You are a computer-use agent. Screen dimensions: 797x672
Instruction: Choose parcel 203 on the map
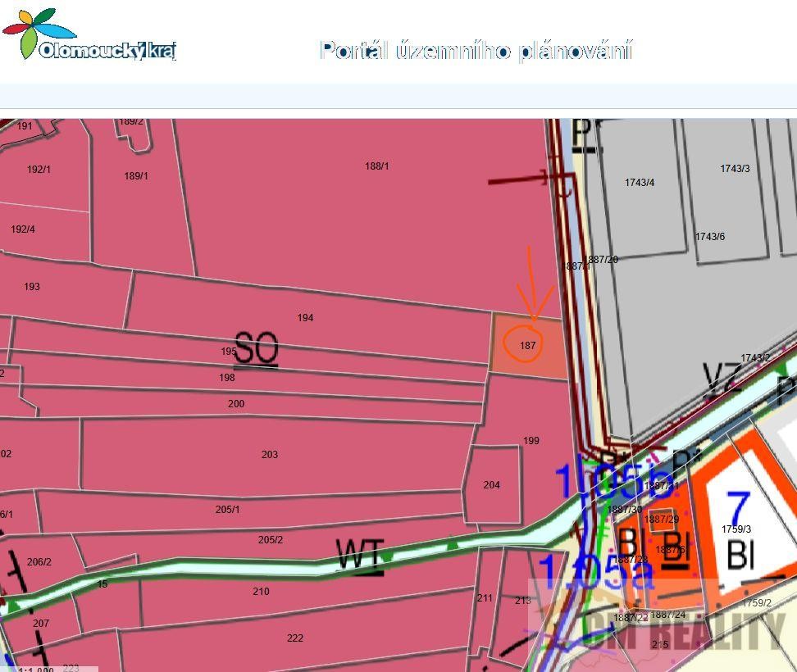click(x=270, y=455)
